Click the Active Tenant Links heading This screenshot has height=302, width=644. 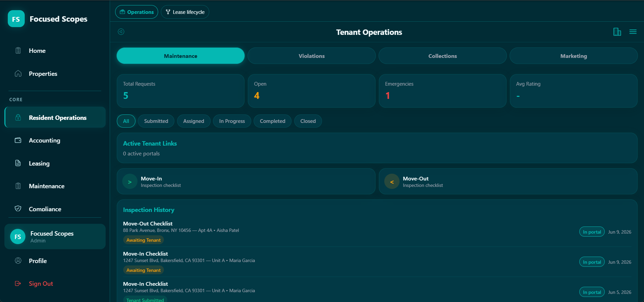[150, 144]
